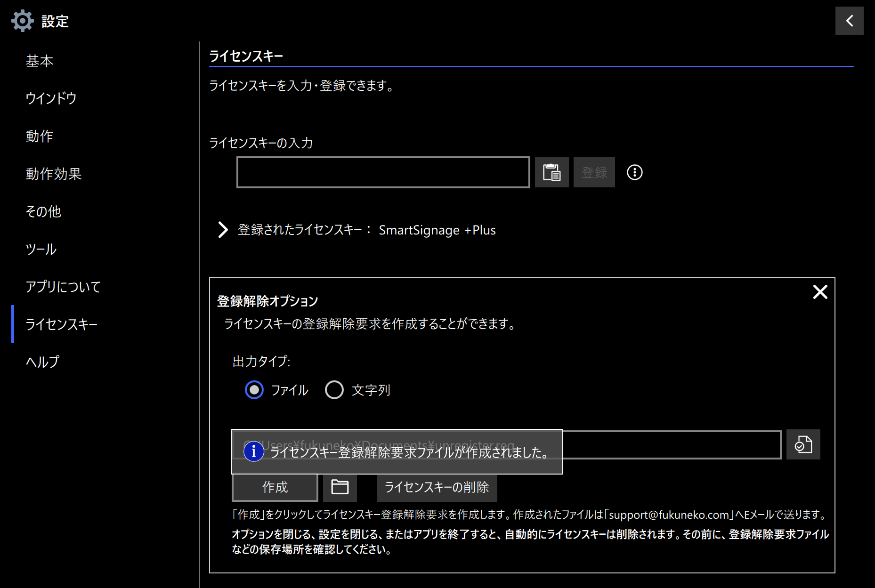875x588 pixels.
Task: Click the 設定 title text
Action: pos(55,21)
